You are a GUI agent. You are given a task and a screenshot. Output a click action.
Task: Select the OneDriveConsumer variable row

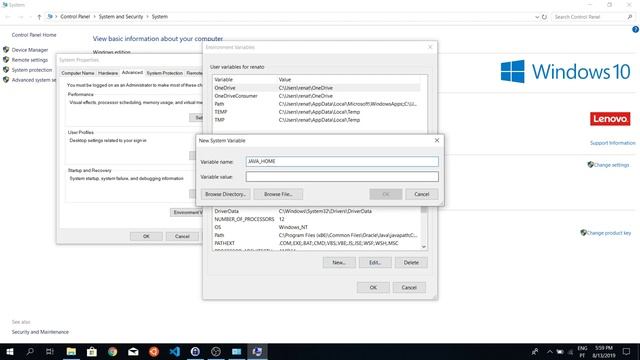[x=317, y=96]
